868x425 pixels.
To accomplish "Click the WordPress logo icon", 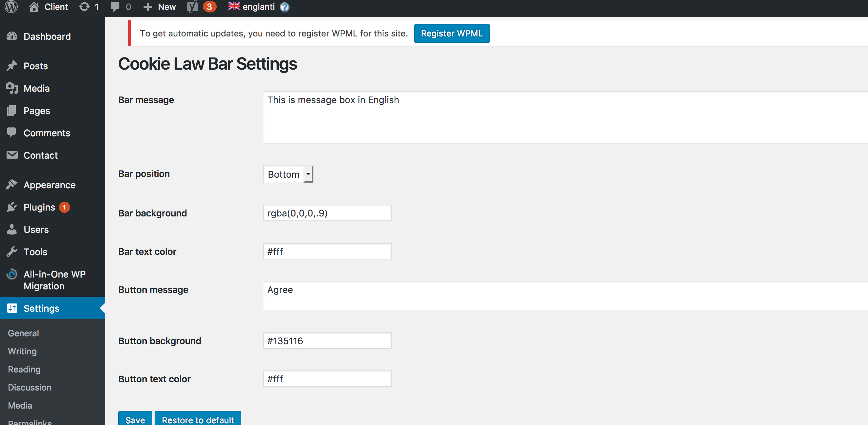I will click(11, 6).
